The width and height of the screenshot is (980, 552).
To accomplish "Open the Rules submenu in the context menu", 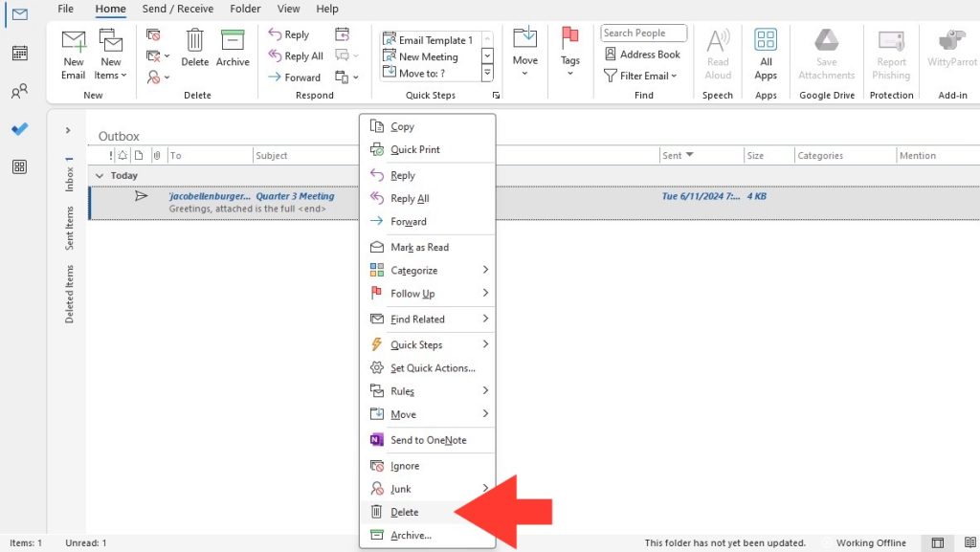I will (x=428, y=391).
